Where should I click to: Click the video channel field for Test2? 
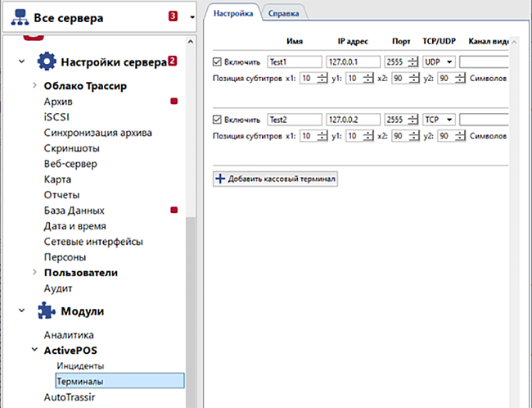click(x=485, y=120)
